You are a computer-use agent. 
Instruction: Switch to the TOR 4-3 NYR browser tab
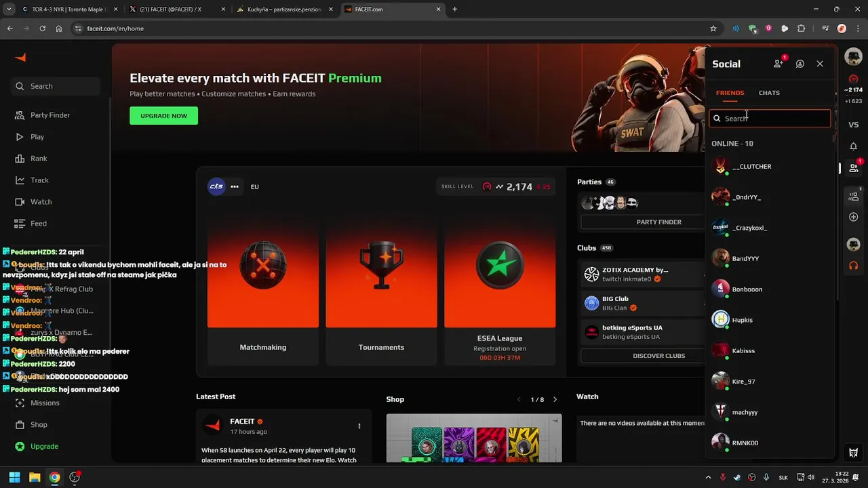coord(68,9)
